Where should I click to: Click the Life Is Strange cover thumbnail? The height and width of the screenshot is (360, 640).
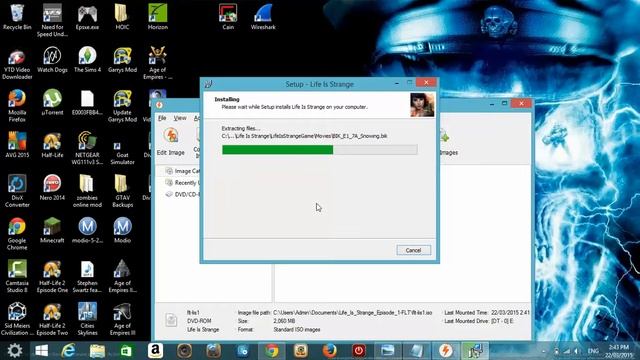click(x=422, y=105)
